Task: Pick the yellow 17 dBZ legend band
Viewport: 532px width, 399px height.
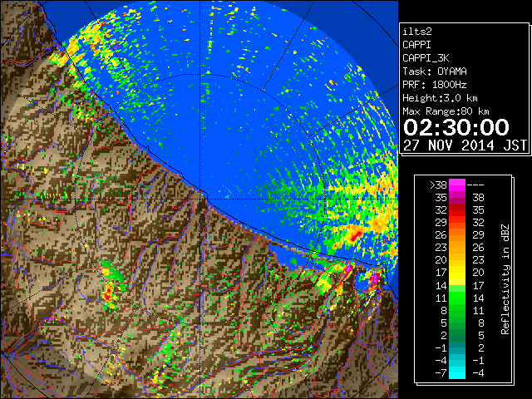Action: click(457, 273)
